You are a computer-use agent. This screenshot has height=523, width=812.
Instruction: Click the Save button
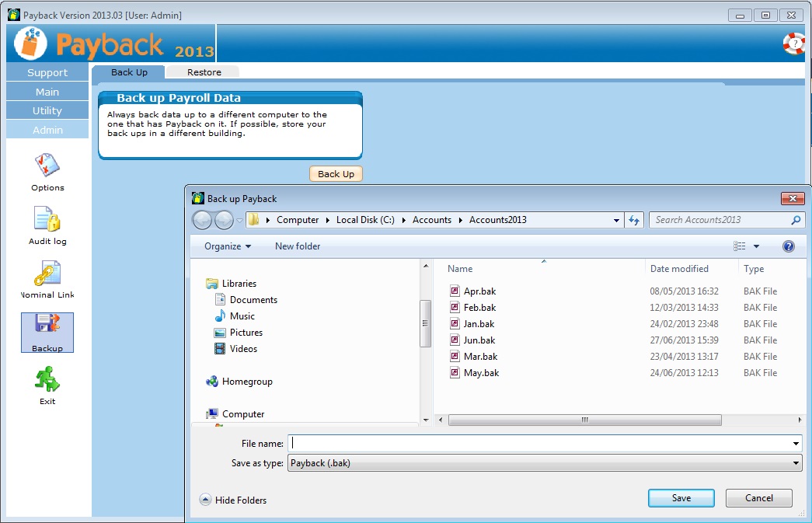[681, 498]
